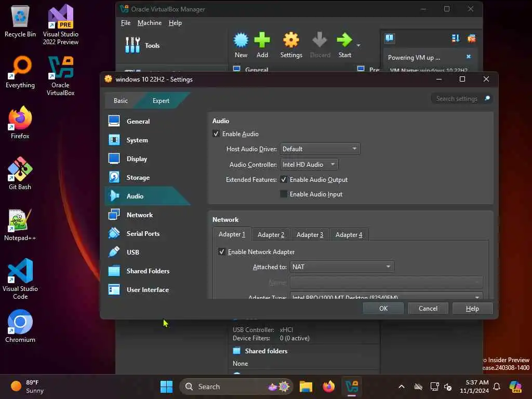532x399 pixels.
Task: Open Visual Studio Code desktop shortcut
Action: [x=20, y=279]
